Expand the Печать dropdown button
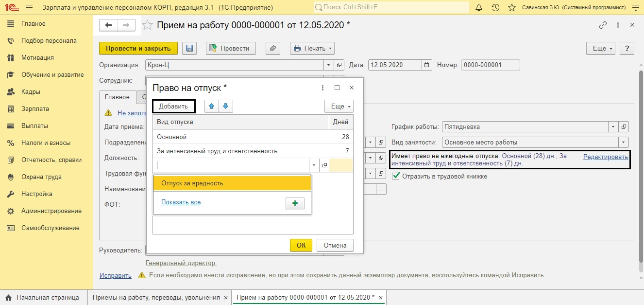This screenshot has width=644, height=305. pos(312,48)
